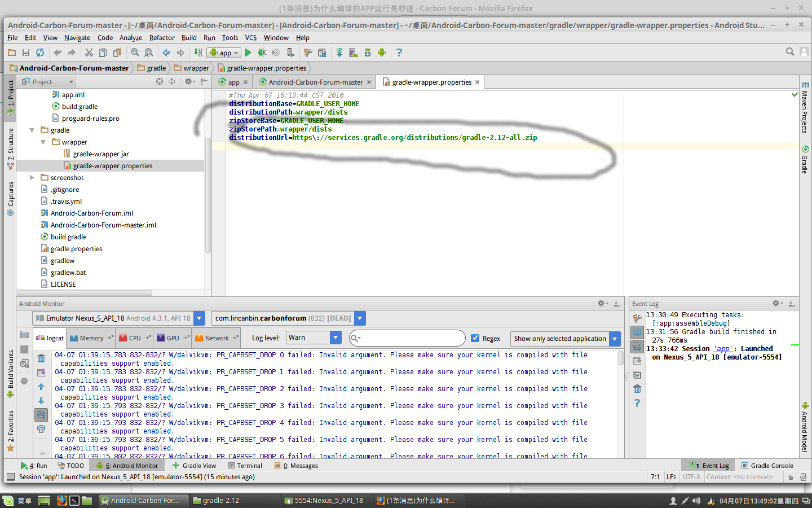Expand the screenshot folder in tree

tap(32, 178)
